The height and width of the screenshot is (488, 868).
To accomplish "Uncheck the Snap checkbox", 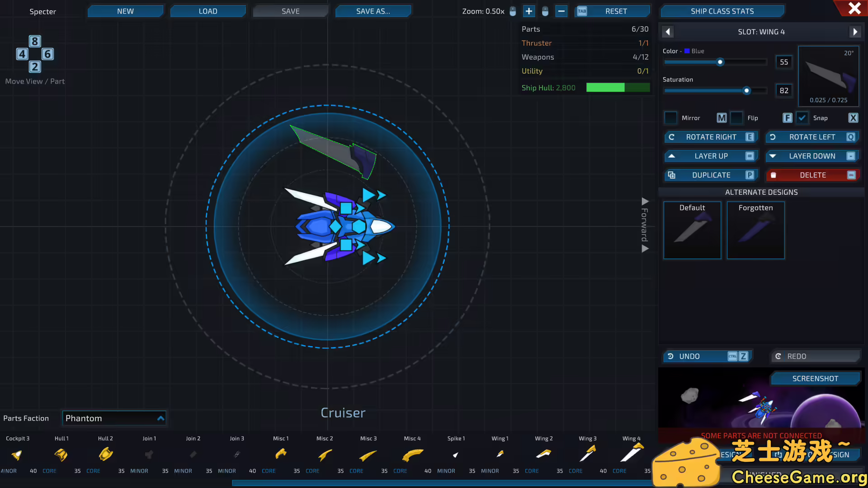I will (x=802, y=118).
